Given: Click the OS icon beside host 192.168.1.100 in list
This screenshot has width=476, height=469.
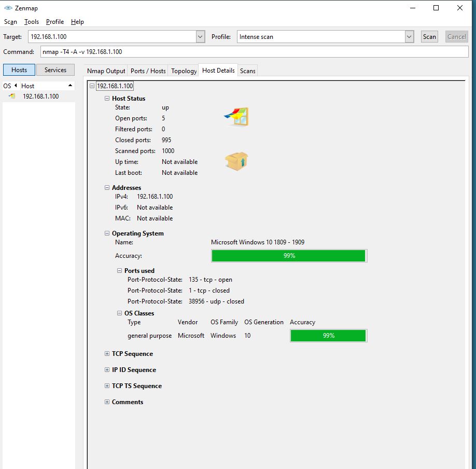Looking at the screenshot, I should pos(12,96).
